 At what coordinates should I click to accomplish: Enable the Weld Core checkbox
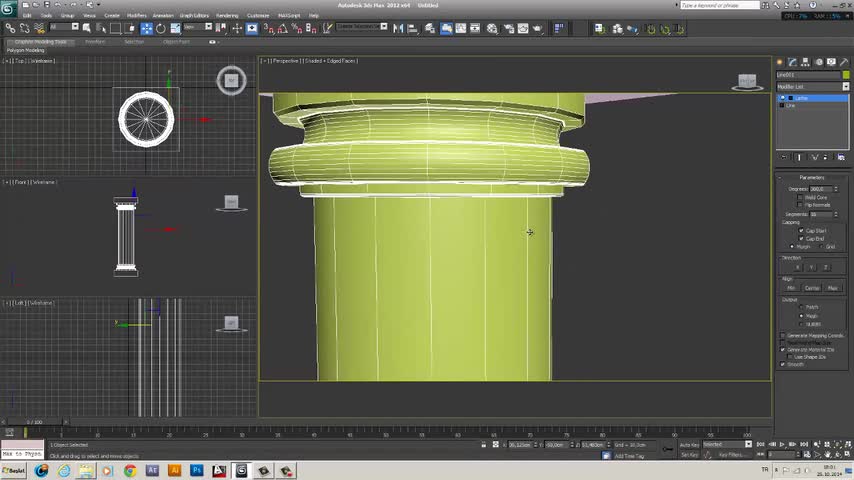pyautogui.click(x=801, y=197)
